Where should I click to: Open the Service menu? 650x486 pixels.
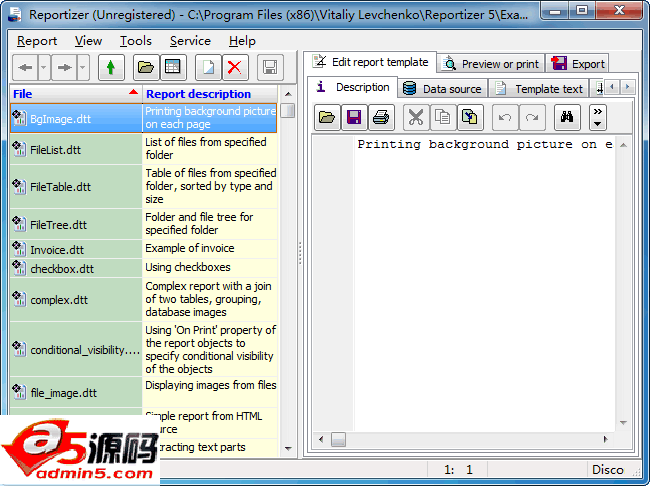[x=190, y=41]
